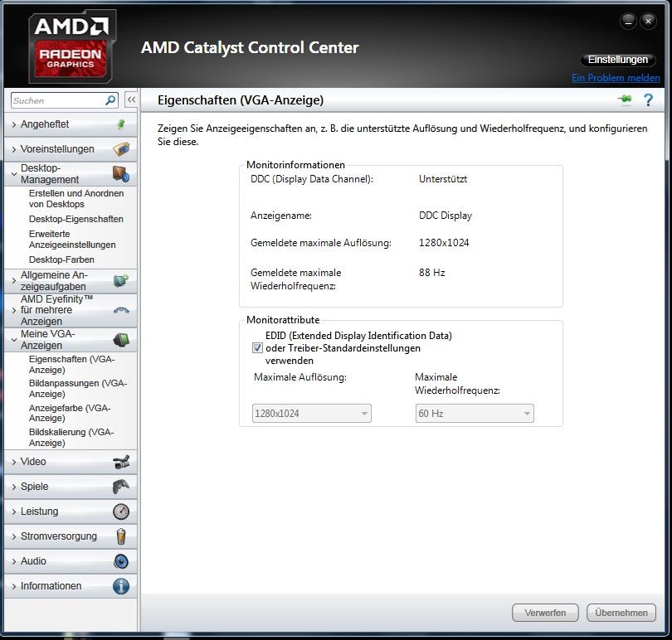Click the DDC Display name value
Viewport: 672px width, 640px height.
click(446, 216)
